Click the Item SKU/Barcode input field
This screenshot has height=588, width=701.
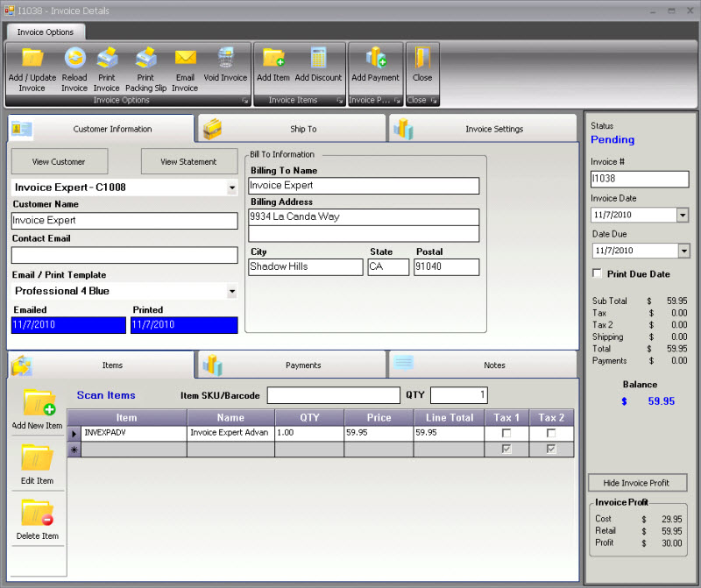[x=334, y=395]
